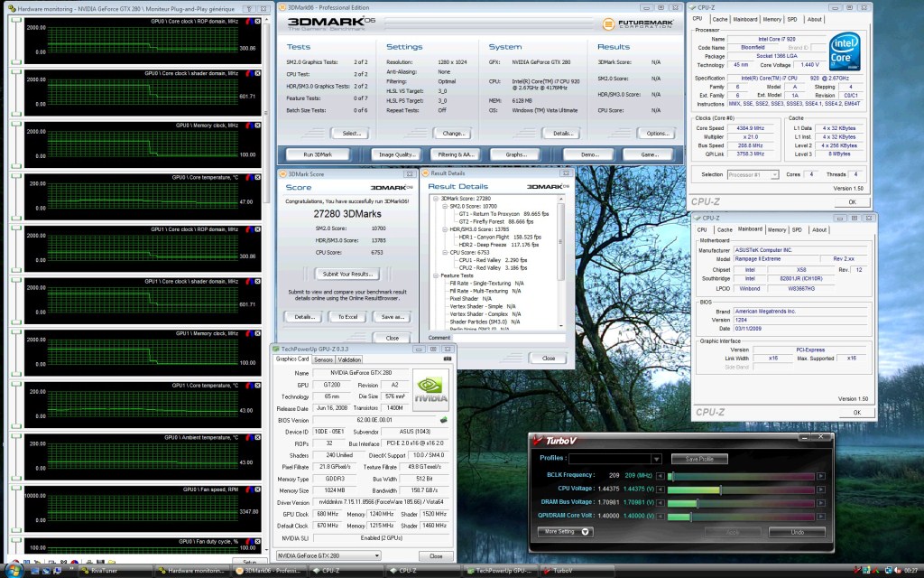
Task: Close the GPU1 Memory clock graph
Action: (257, 333)
